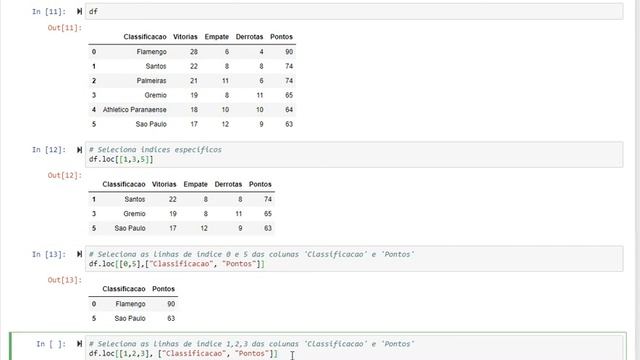
Task: Click 'Flamengo' cell in Out[13] table
Action: click(x=130, y=304)
